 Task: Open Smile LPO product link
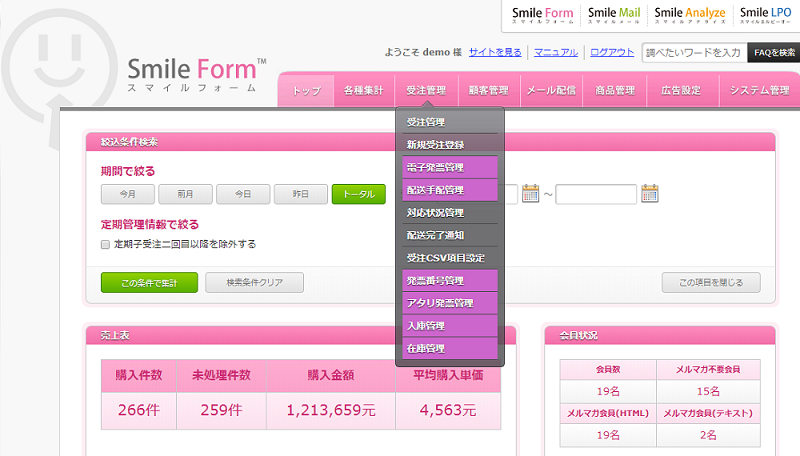click(x=765, y=15)
